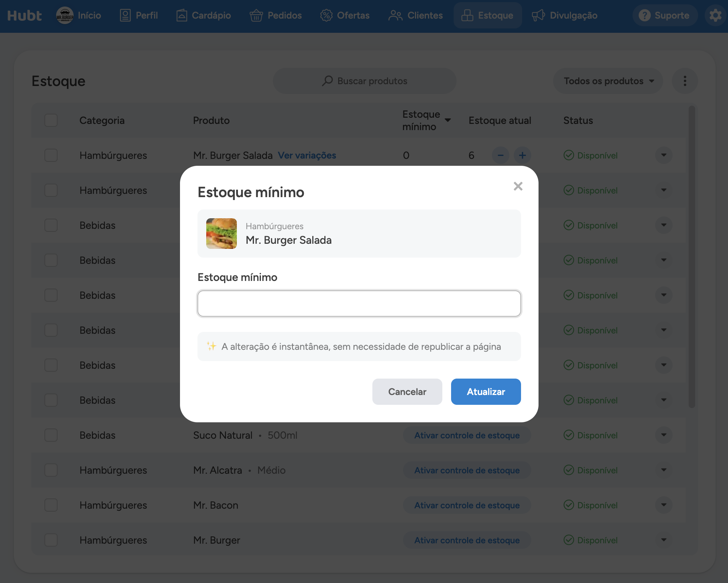This screenshot has height=583, width=728.
Task: Open the Divulgação section
Action: click(564, 15)
